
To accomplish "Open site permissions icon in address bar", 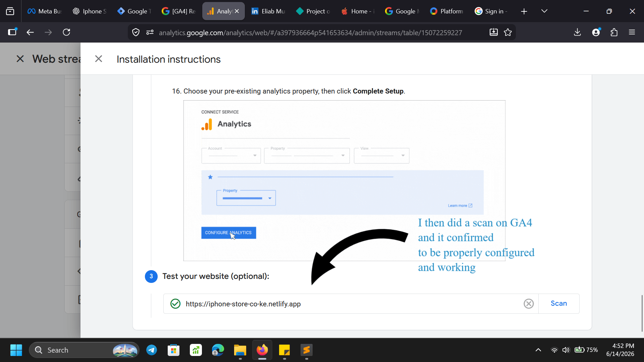I will point(150,32).
